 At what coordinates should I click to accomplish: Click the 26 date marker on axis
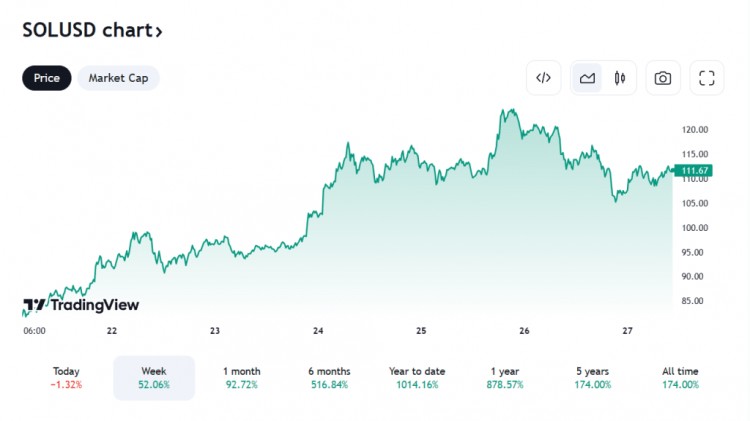[524, 331]
